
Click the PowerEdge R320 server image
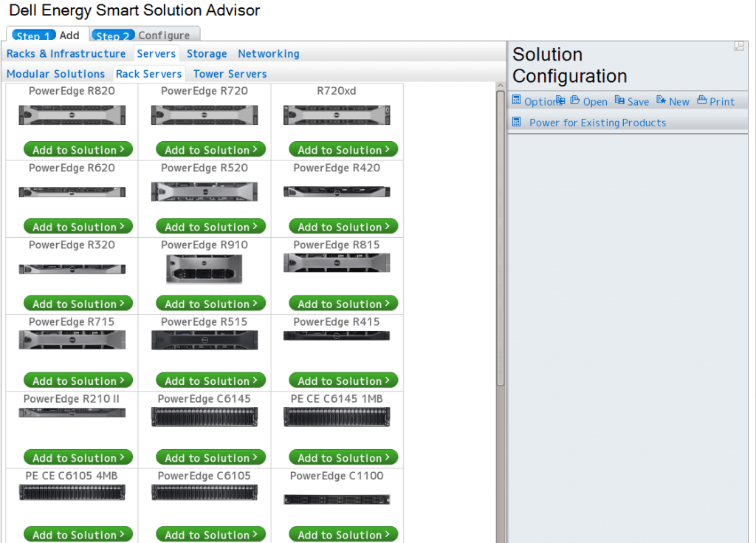pyautogui.click(x=72, y=269)
